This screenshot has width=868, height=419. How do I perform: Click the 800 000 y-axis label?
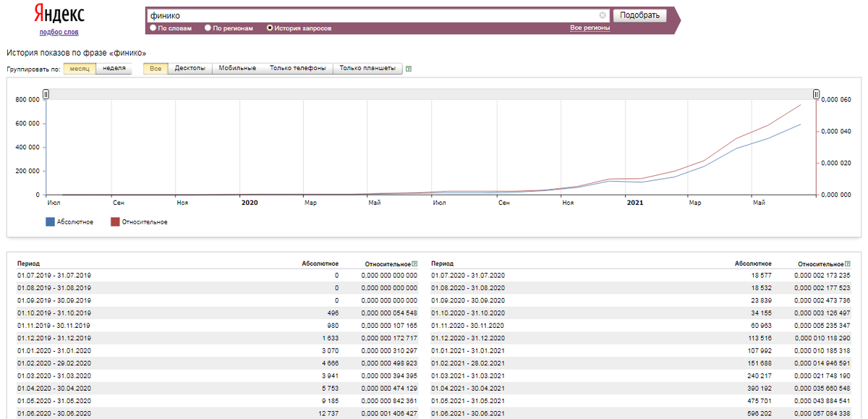27,100
